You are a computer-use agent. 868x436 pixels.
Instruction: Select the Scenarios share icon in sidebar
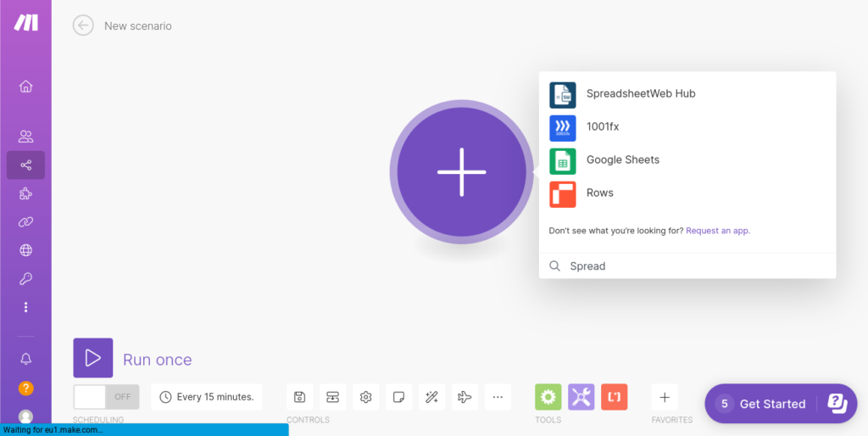click(x=25, y=165)
